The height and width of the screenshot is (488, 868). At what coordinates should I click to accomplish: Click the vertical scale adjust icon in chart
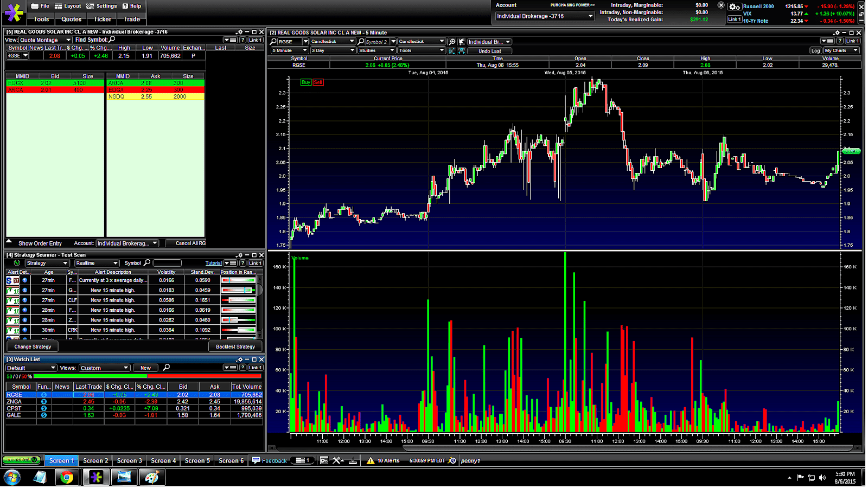452,50
